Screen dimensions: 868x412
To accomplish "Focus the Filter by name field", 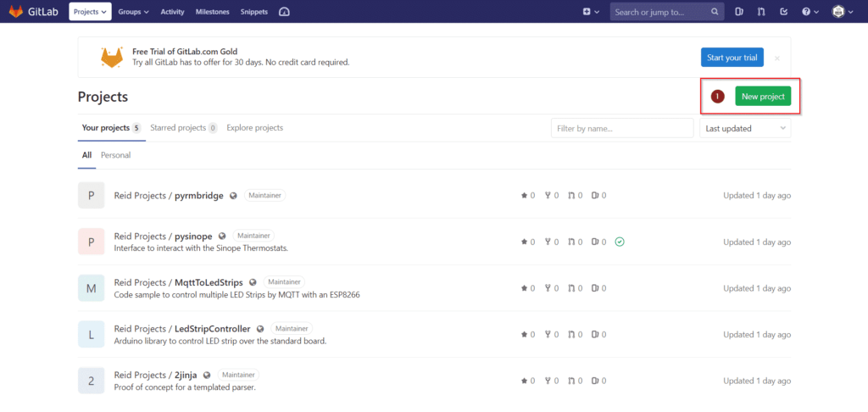I will (x=622, y=129).
